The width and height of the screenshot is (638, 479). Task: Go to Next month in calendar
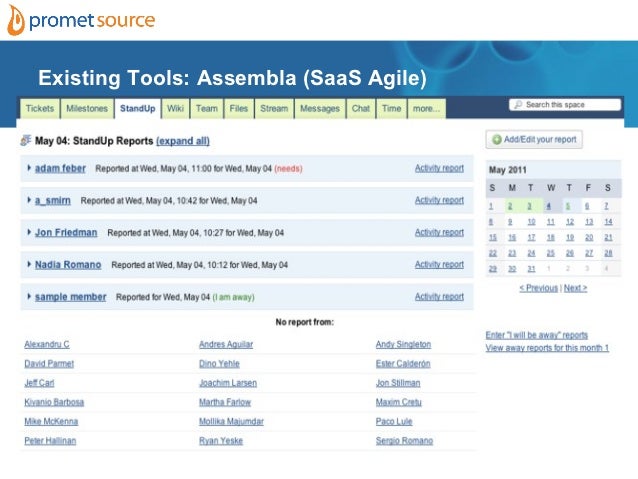(x=575, y=288)
